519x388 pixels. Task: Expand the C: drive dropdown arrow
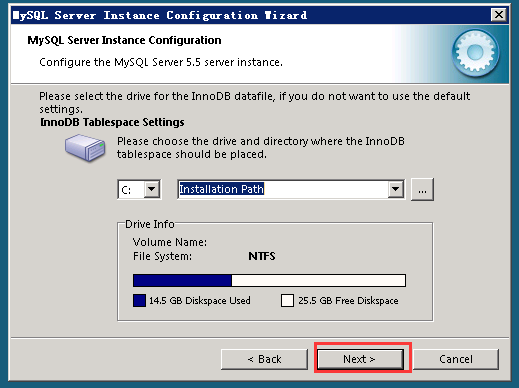coord(152,189)
